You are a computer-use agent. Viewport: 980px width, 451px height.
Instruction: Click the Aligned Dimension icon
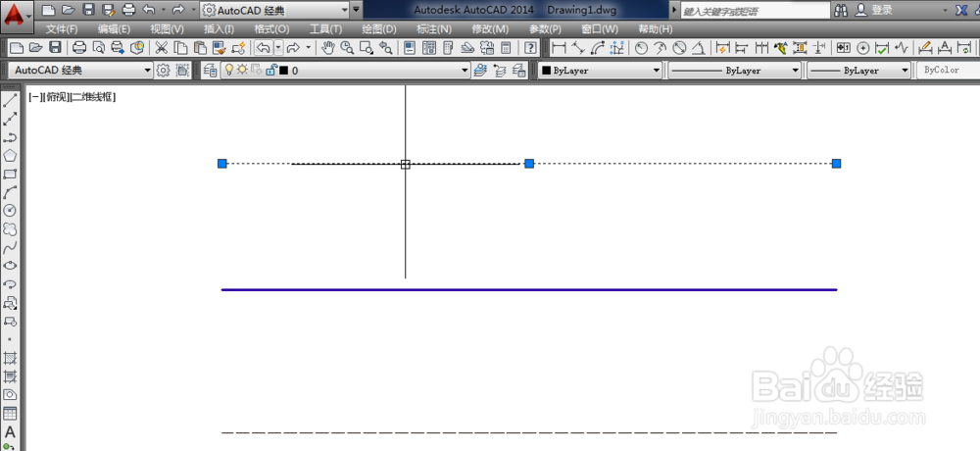click(x=578, y=47)
